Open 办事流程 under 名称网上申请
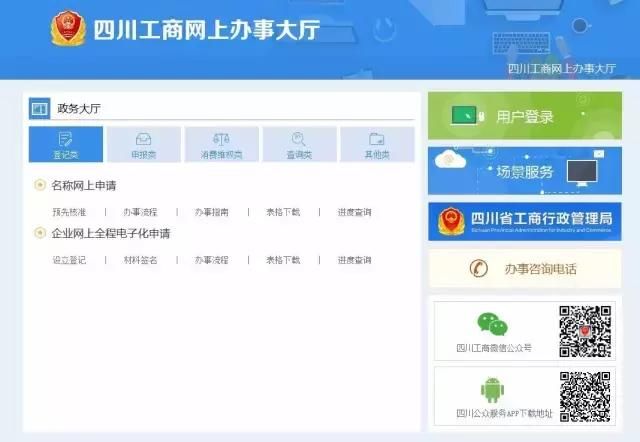640x442 pixels. pos(140,212)
